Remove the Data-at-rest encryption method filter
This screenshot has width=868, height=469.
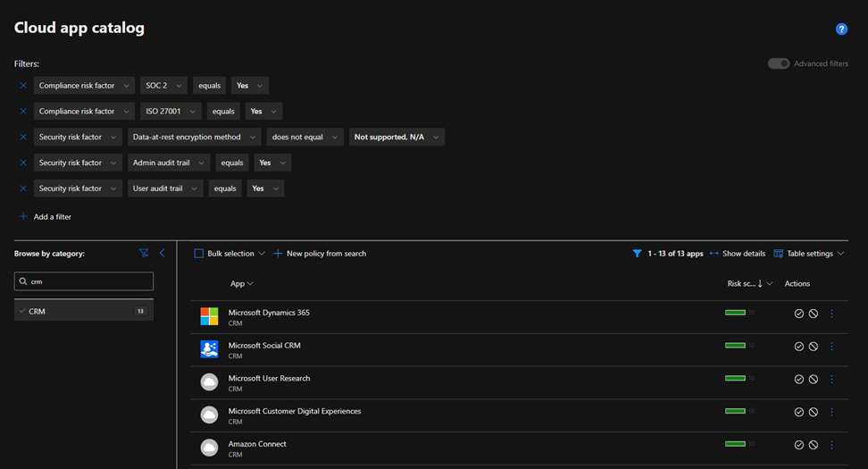click(x=23, y=137)
